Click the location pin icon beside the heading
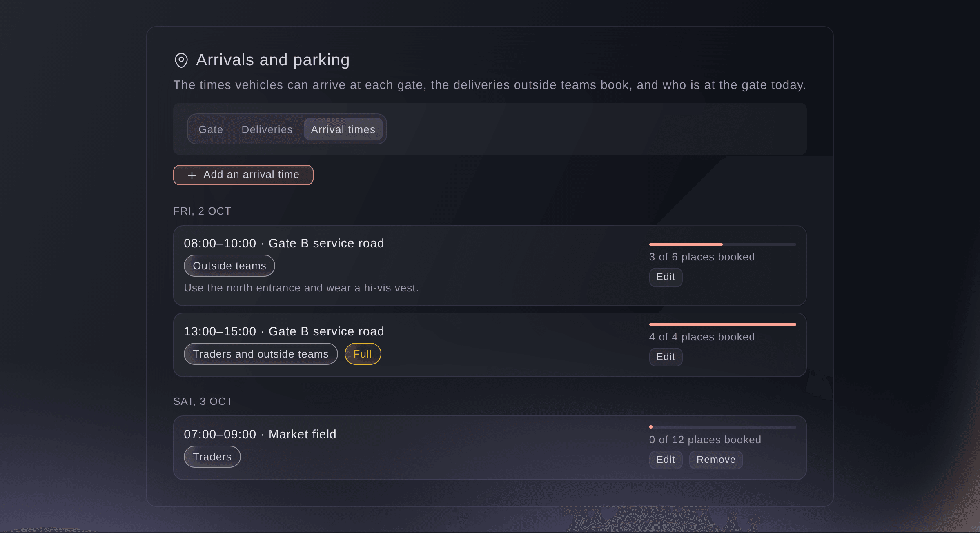The height and width of the screenshot is (533, 980). tap(181, 60)
